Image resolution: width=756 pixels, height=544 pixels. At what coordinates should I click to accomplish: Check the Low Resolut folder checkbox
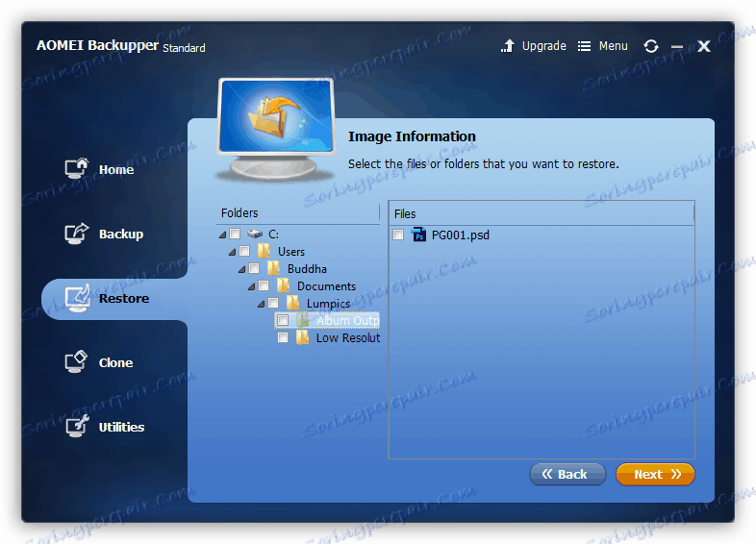pyautogui.click(x=283, y=337)
